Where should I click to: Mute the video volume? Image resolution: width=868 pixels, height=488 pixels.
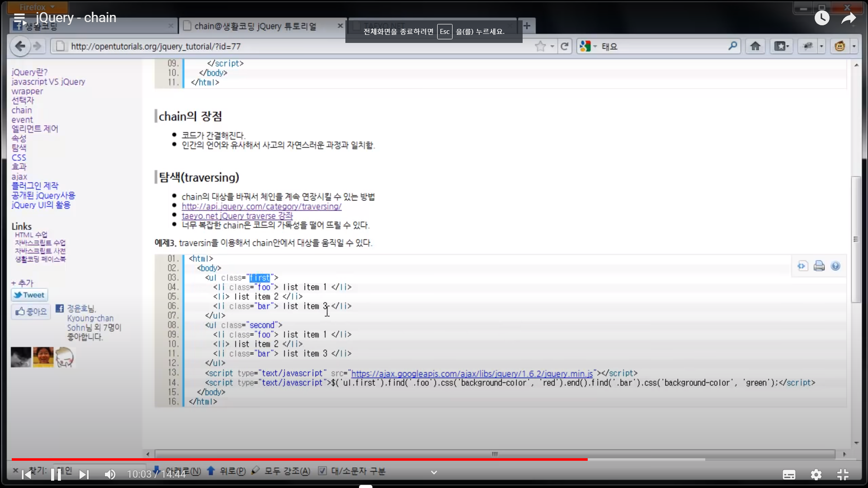point(110,474)
